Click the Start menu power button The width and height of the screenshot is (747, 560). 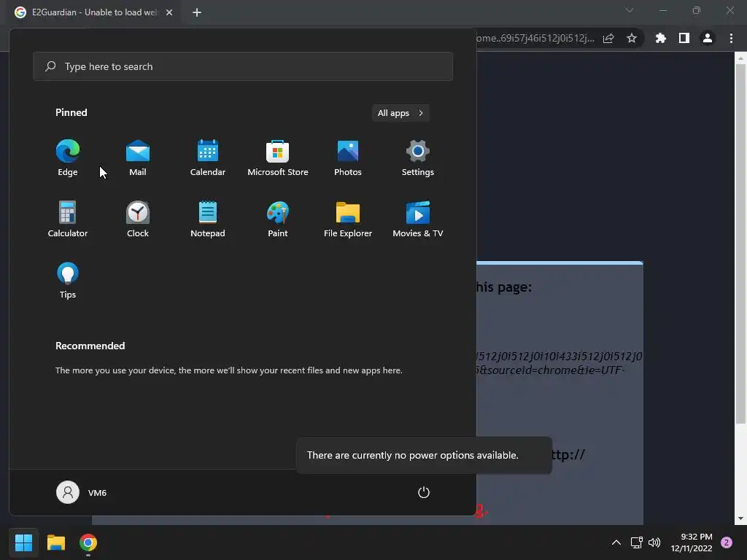tap(424, 492)
